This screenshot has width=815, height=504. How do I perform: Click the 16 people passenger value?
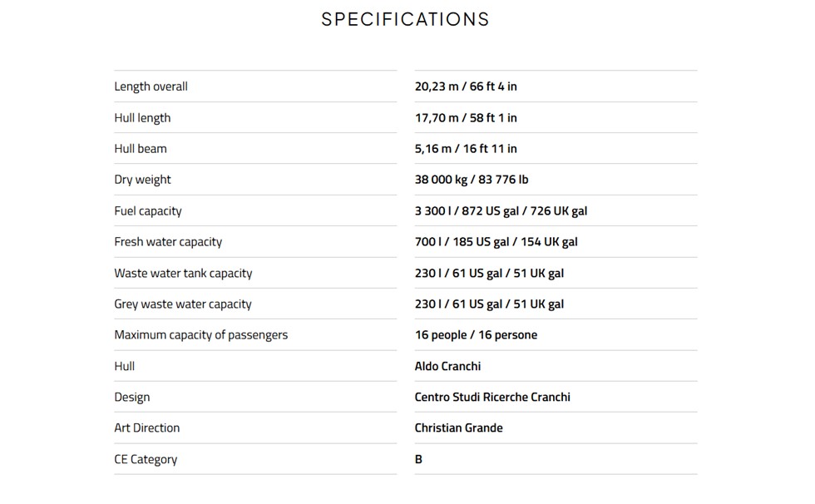(x=476, y=335)
